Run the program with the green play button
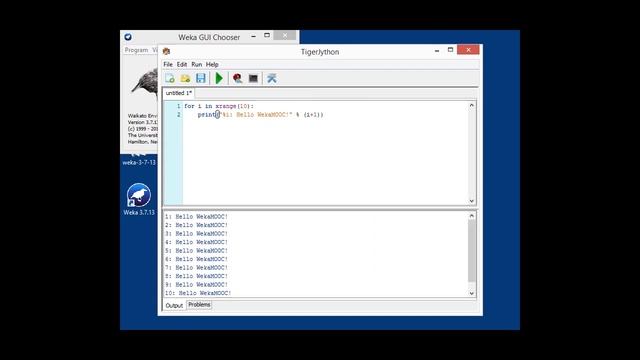Screen dimensions: 640x360 pyautogui.click(x=219, y=78)
